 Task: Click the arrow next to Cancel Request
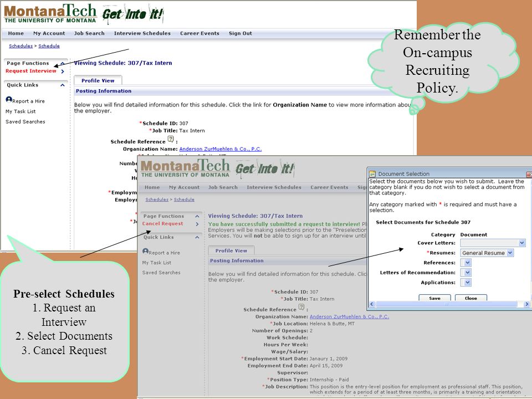point(197,224)
